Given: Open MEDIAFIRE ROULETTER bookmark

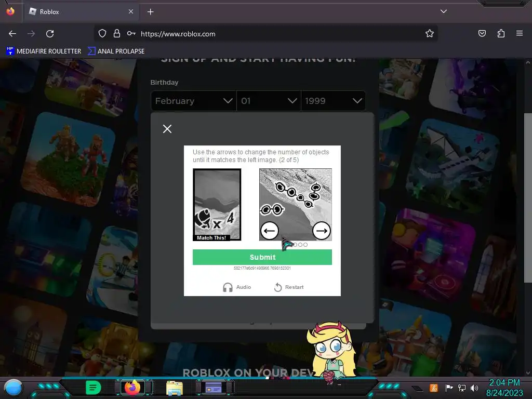Looking at the screenshot, I should click(44, 51).
